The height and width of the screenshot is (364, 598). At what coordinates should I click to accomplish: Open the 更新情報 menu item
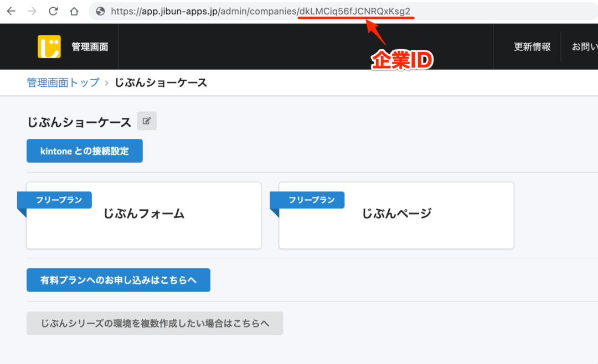tap(532, 46)
